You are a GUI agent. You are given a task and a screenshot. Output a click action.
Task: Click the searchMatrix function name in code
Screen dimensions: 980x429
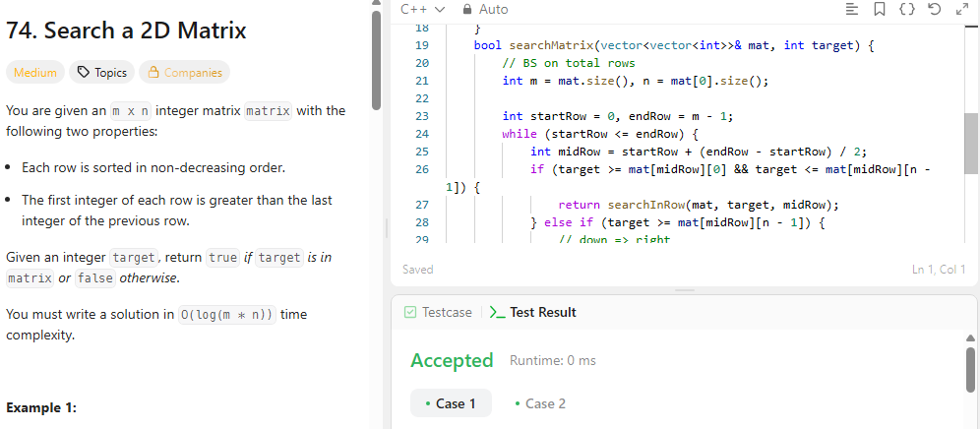pyautogui.click(x=551, y=45)
